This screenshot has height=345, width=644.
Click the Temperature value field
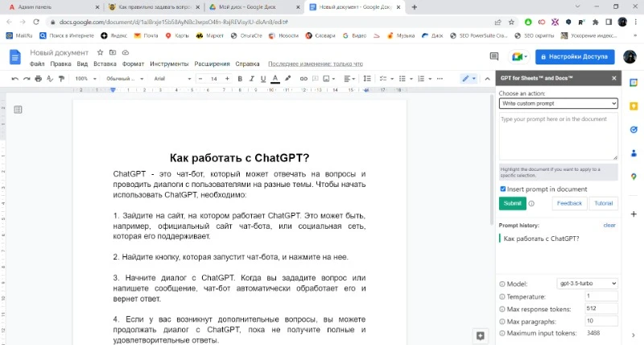coord(601,296)
